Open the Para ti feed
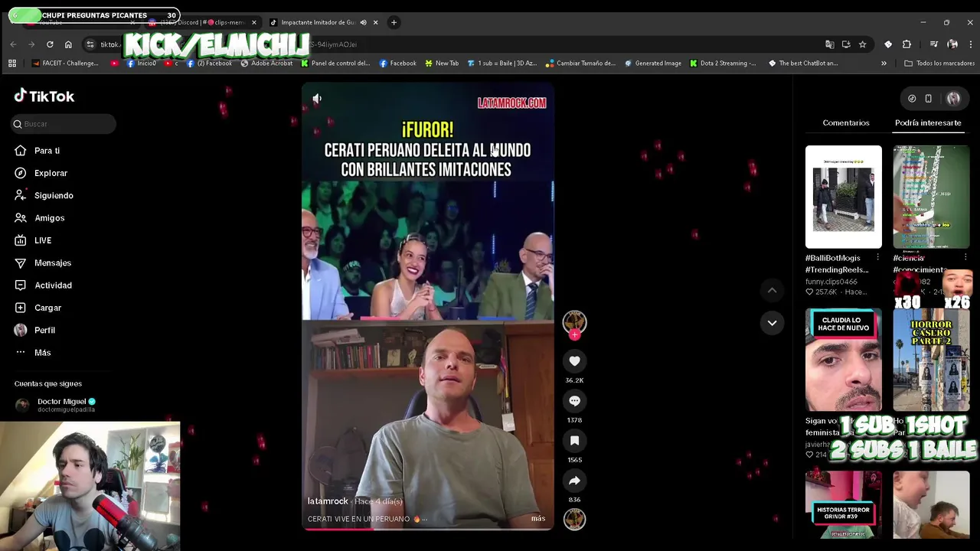The height and width of the screenshot is (551, 980). tap(47, 151)
